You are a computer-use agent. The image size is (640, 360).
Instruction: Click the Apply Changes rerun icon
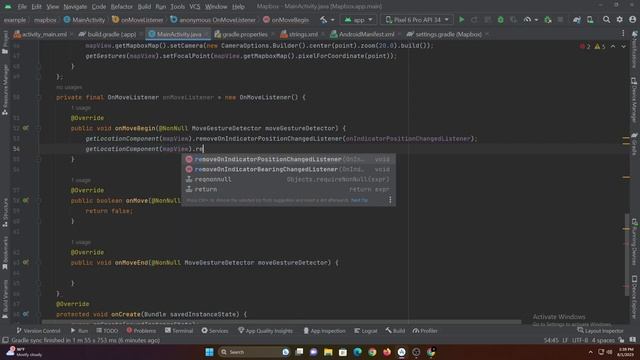474,20
